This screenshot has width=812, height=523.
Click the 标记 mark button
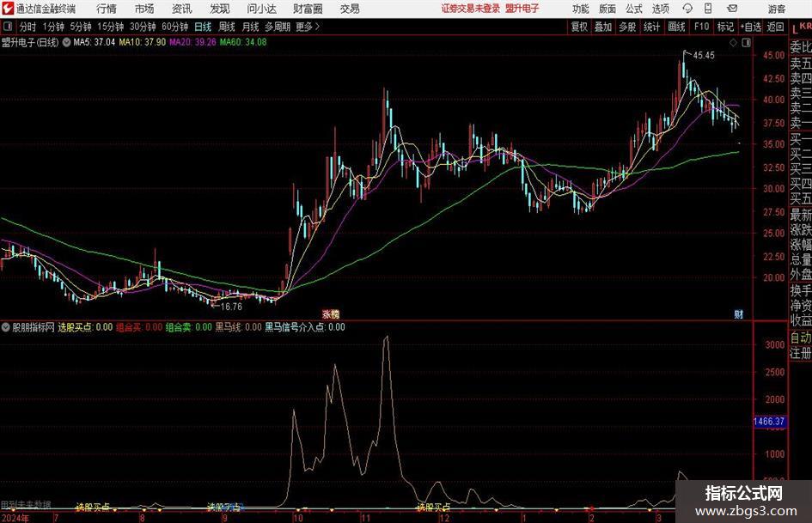click(725, 27)
